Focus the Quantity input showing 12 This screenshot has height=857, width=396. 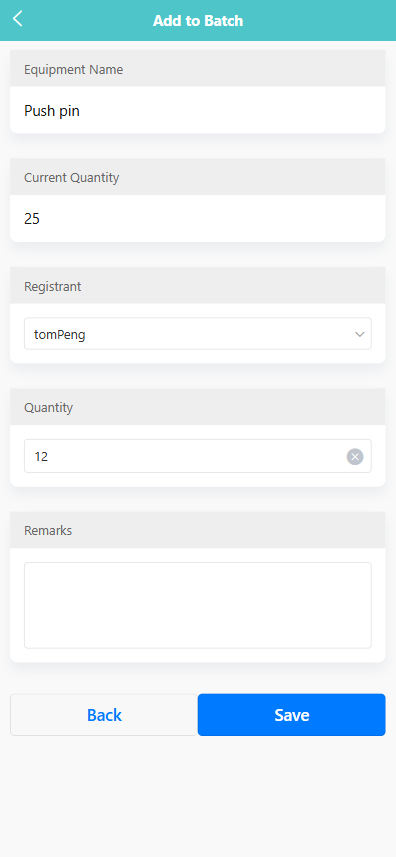click(x=198, y=456)
